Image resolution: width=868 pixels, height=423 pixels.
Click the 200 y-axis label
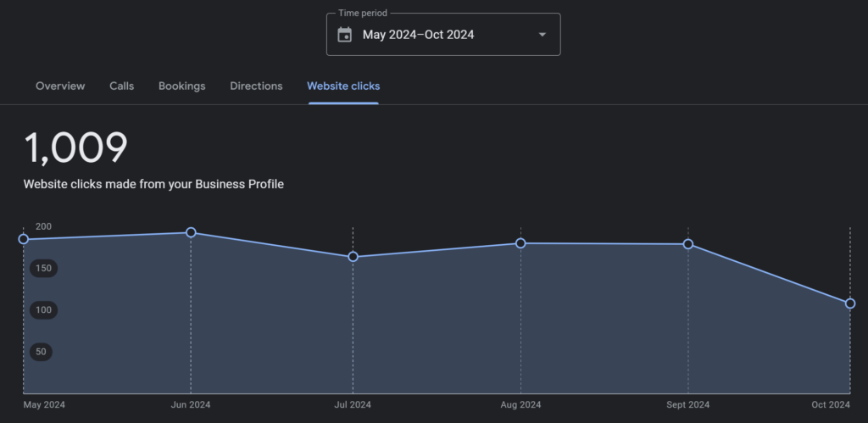click(44, 226)
